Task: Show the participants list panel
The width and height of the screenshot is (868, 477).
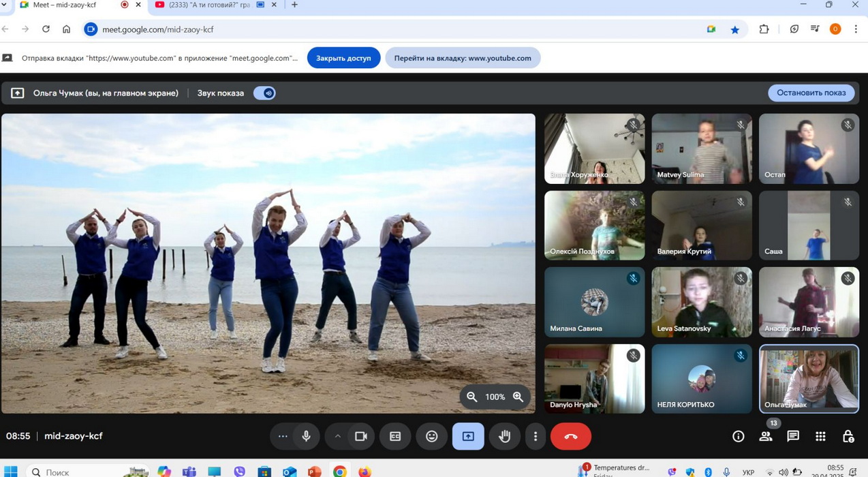Action: [766, 436]
